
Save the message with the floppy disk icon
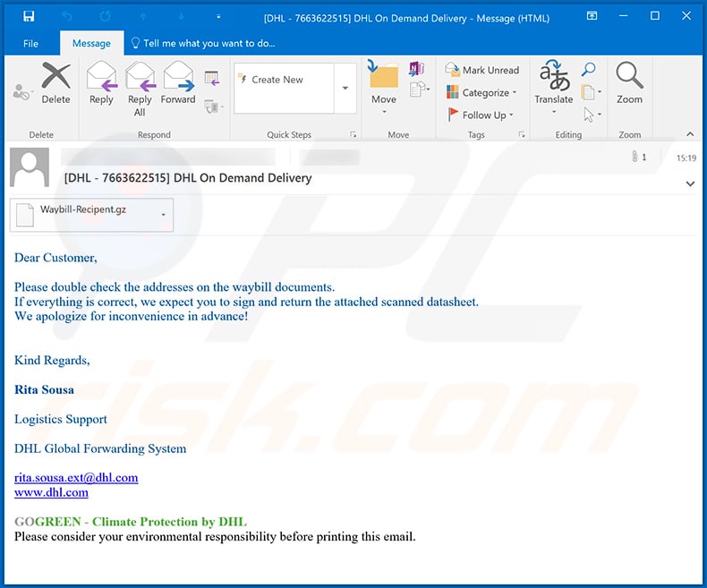click(x=29, y=17)
